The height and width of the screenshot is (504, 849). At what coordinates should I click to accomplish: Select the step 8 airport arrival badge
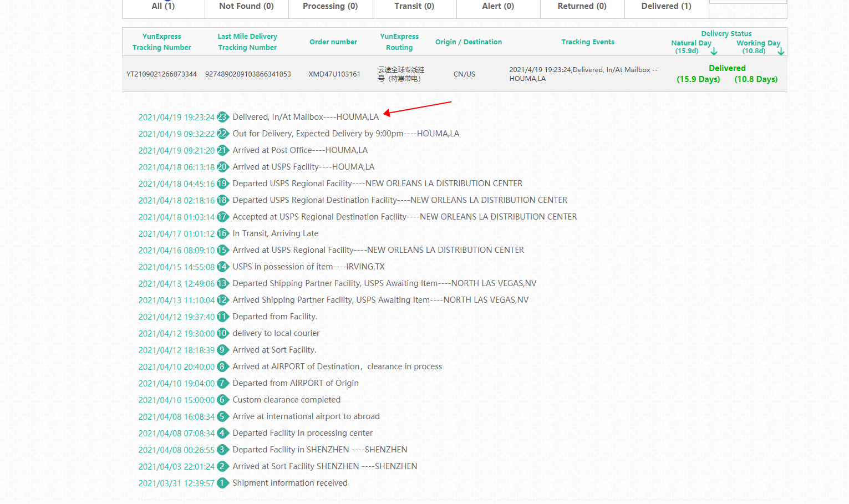coord(222,366)
